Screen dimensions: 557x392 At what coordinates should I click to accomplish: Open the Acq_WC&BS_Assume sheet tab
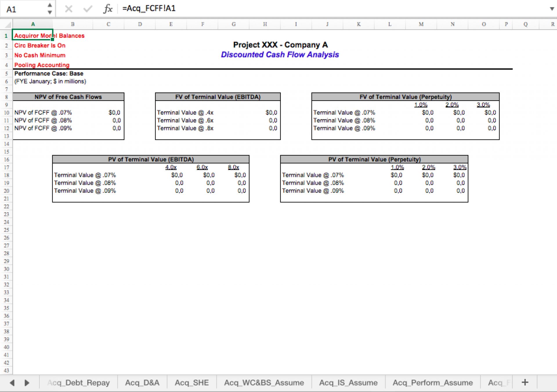click(x=264, y=383)
